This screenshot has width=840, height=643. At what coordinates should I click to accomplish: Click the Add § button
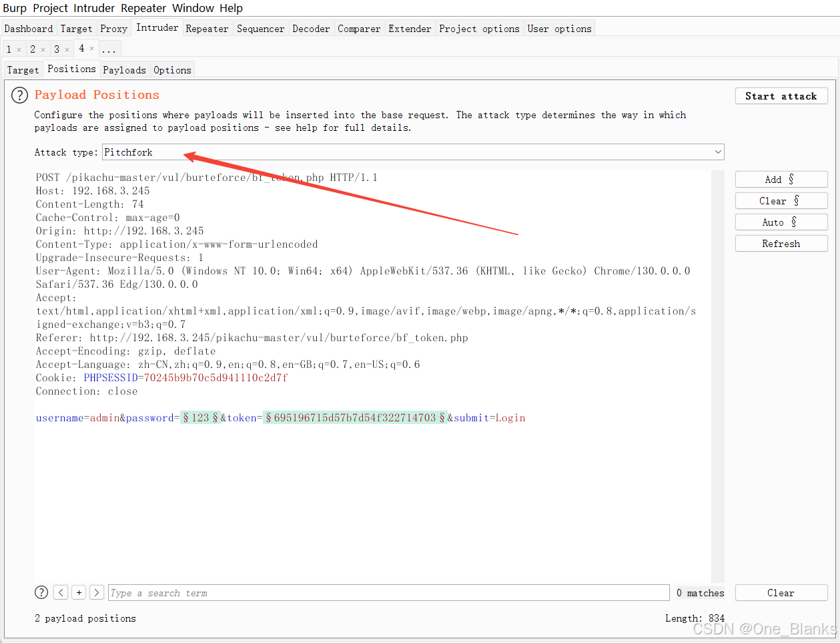coord(781,179)
